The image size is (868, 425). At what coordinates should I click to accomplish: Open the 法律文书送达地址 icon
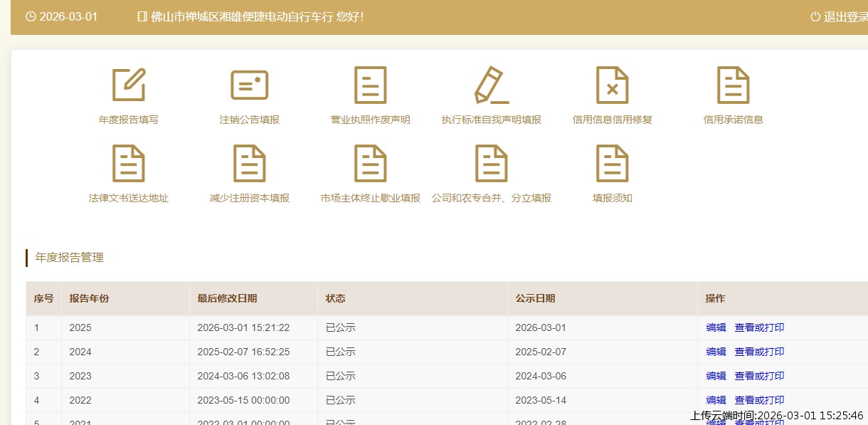pyautogui.click(x=129, y=164)
